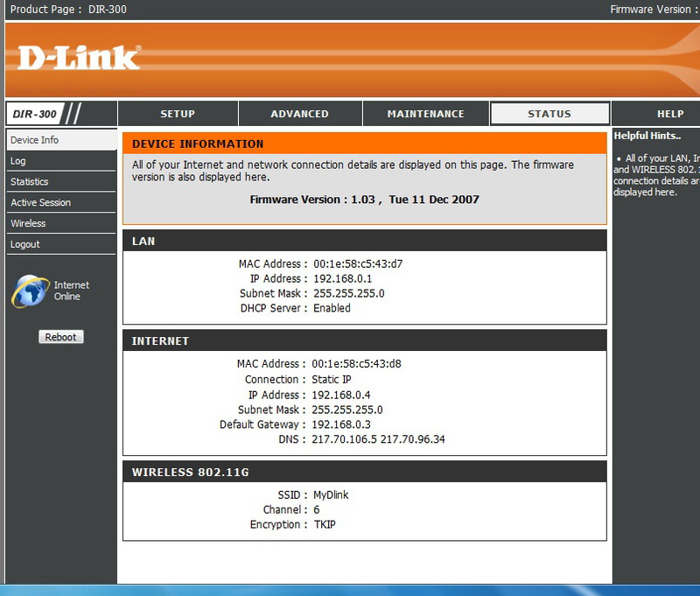700x596 pixels.
Task: Open the SETUP tab
Action: click(x=178, y=114)
